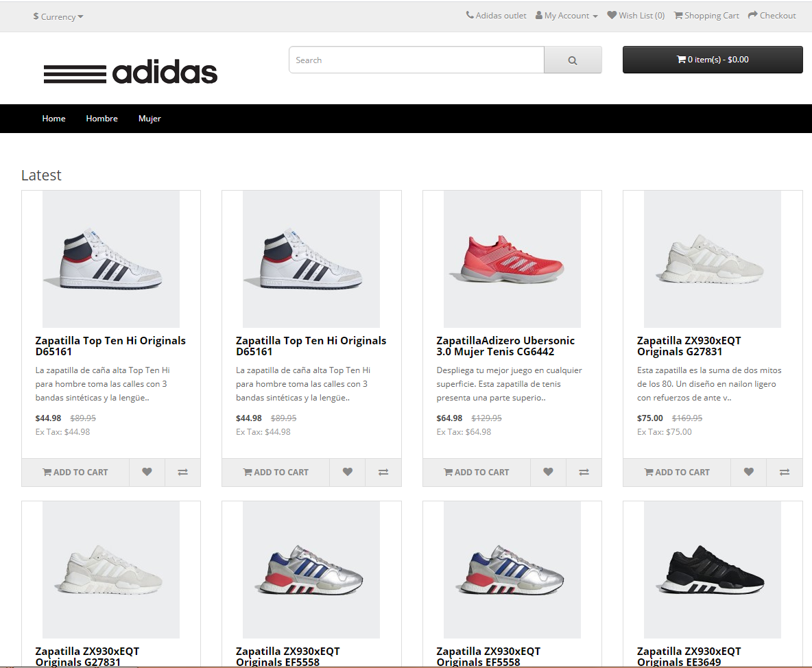Expand the My Account menu
Image resolution: width=812 pixels, height=668 pixels.
pos(566,16)
